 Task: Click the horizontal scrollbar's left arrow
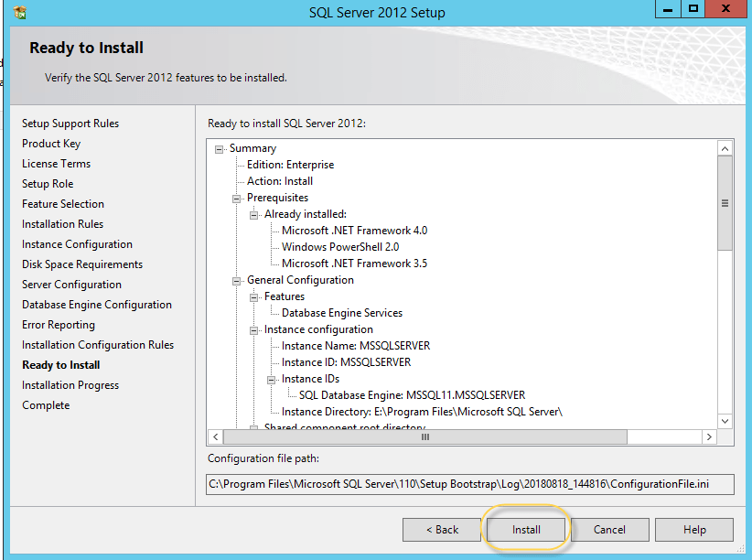coord(216,437)
